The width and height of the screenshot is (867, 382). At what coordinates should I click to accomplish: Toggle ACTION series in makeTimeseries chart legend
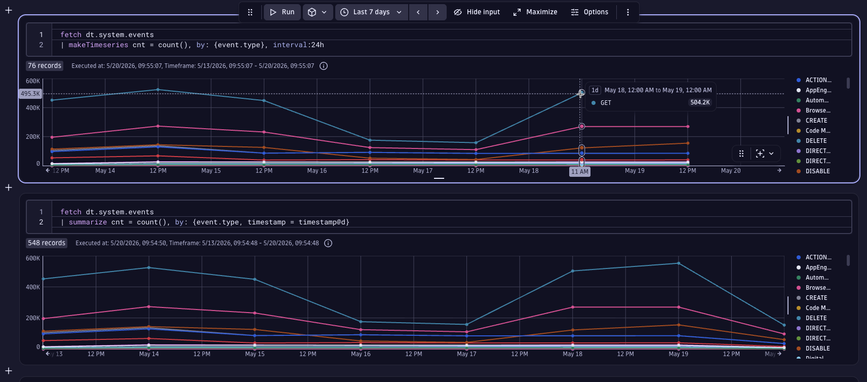pos(814,80)
